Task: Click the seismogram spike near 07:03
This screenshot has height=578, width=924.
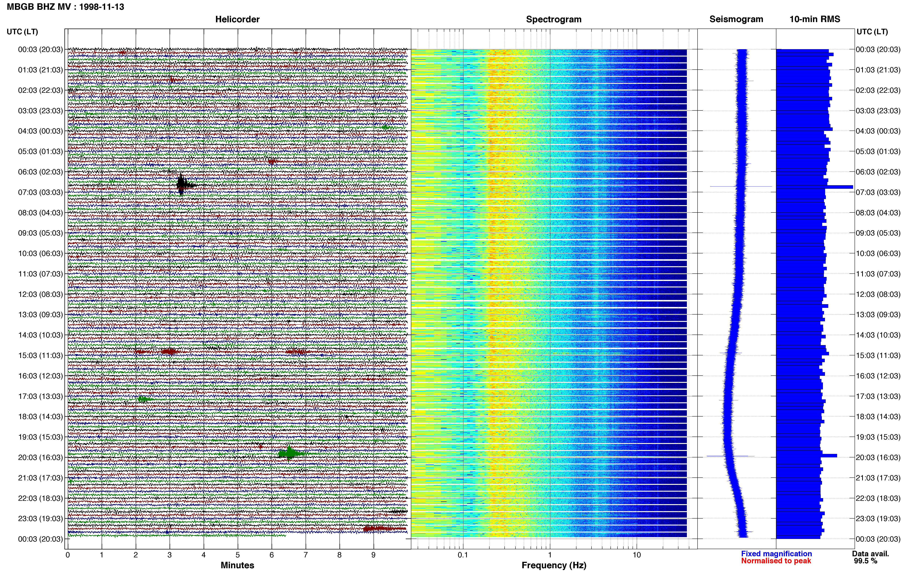Action: coord(741,187)
